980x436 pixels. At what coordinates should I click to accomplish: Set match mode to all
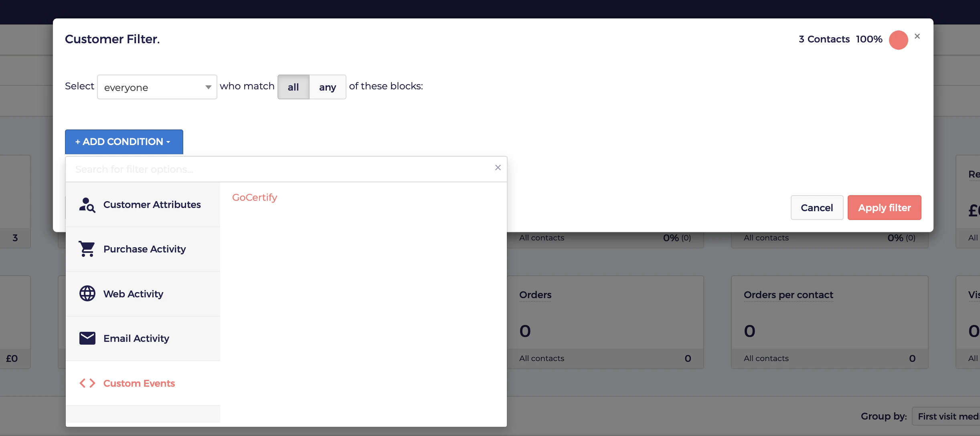coord(294,87)
